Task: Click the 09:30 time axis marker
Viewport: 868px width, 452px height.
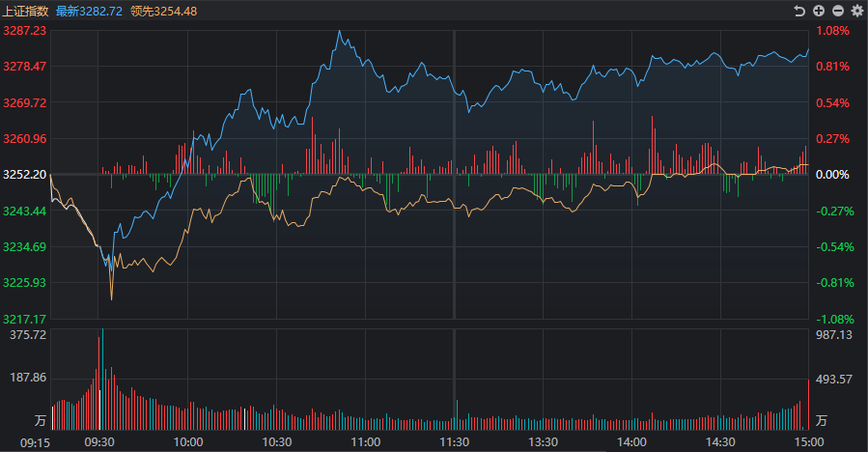Action: pos(99,442)
